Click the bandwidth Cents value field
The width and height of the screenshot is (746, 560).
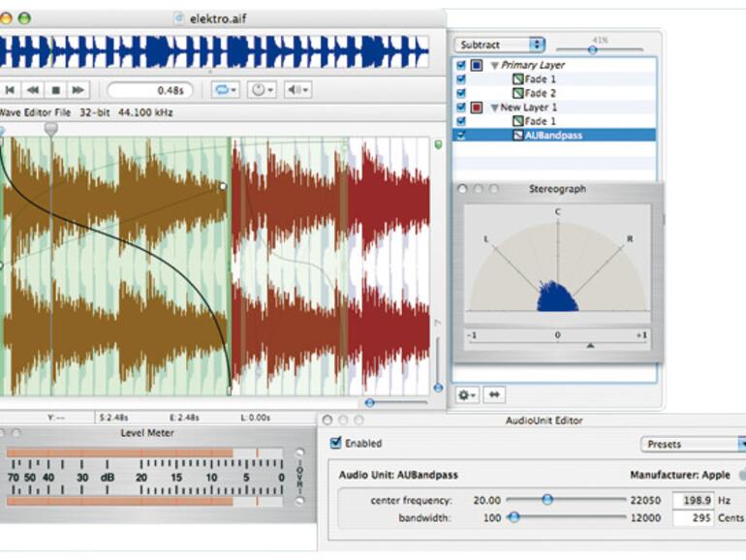click(x=695, y=518)
